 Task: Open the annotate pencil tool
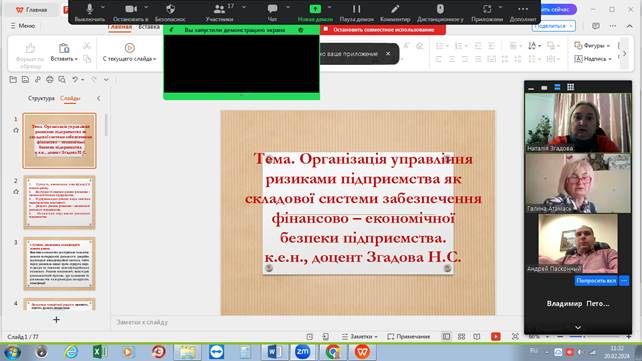(395, 12)
